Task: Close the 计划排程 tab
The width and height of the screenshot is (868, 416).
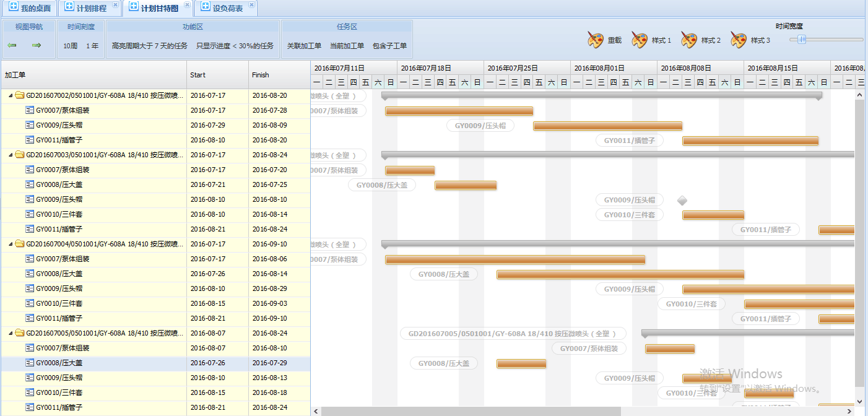Action: (115, 5)
